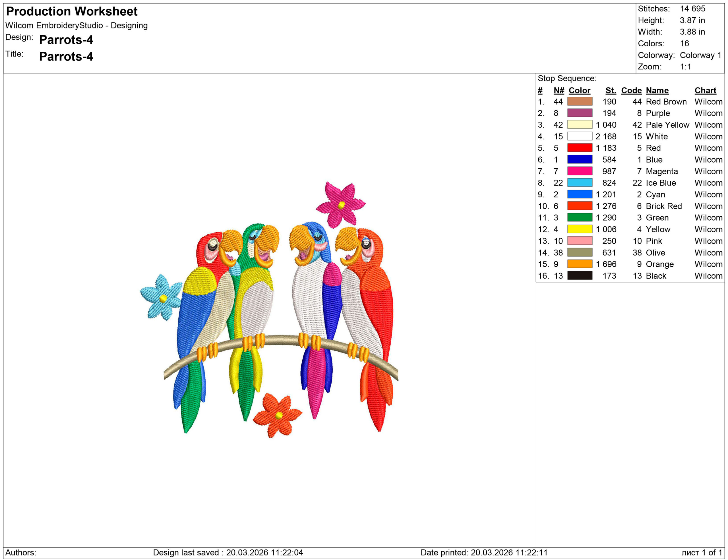Pick the Magenta swatch from the list

(x=580, y=171)
